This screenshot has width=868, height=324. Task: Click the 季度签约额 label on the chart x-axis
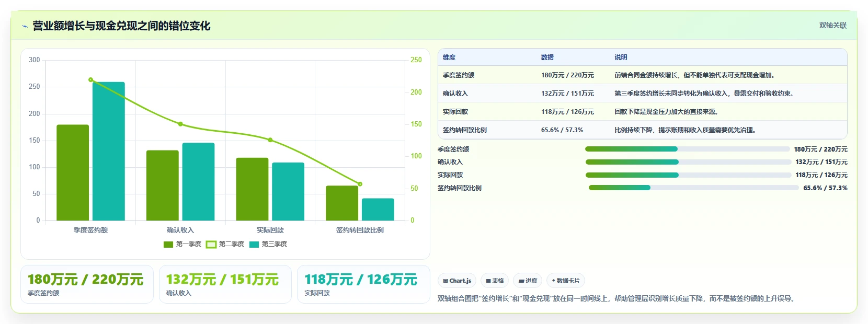click(90, 230)
